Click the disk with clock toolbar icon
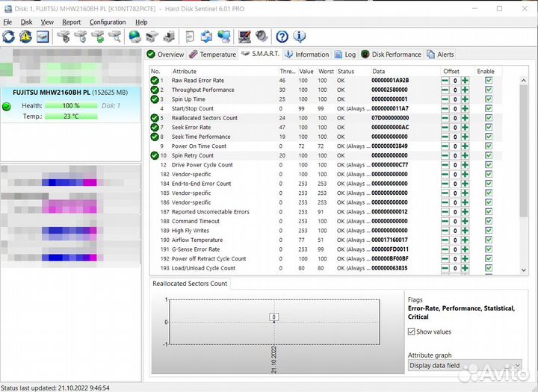Viewport: 538px width, 392px height. [81, 37]
